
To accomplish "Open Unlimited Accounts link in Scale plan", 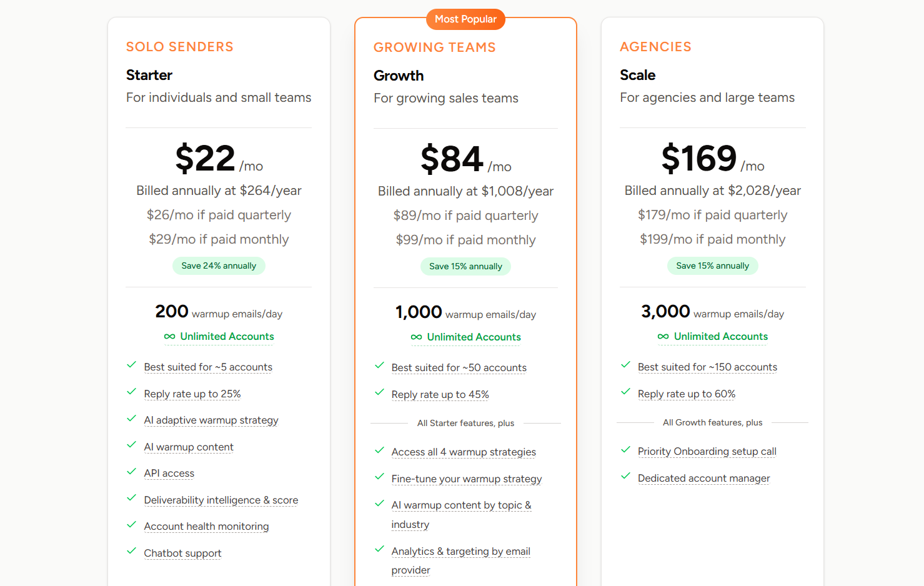I will (720, 337).
